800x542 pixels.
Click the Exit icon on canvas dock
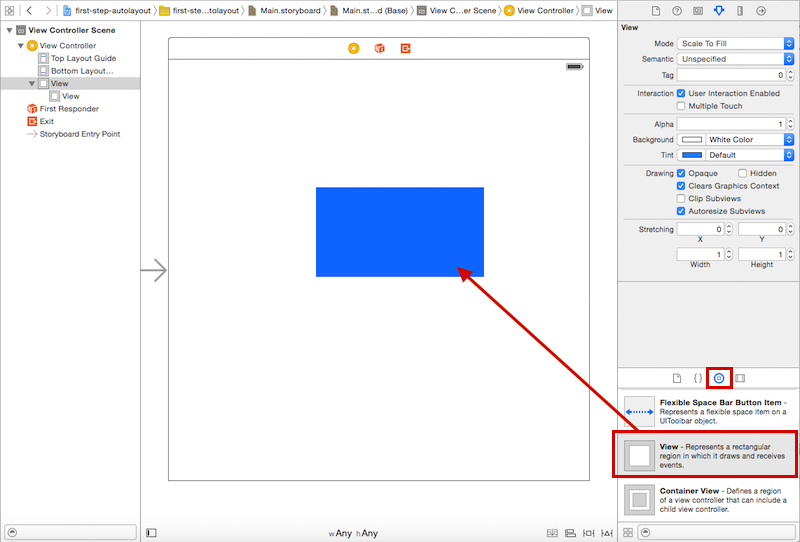pos(406,48)
